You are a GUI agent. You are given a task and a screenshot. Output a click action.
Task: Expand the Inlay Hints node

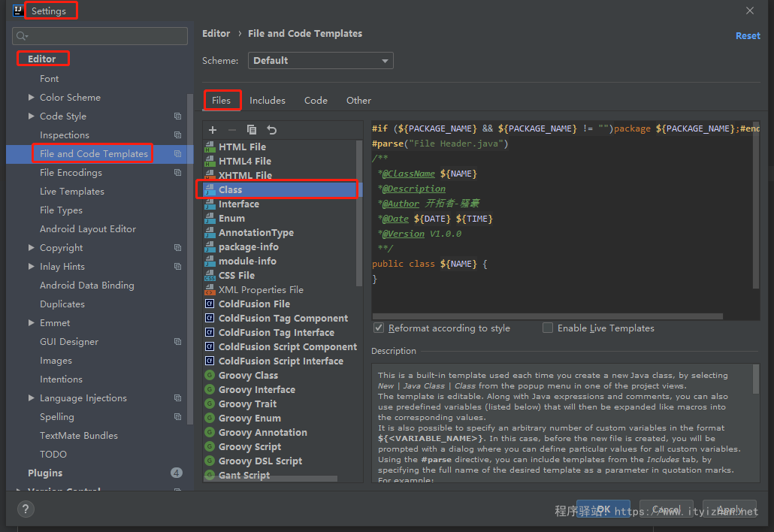(31, 267)
